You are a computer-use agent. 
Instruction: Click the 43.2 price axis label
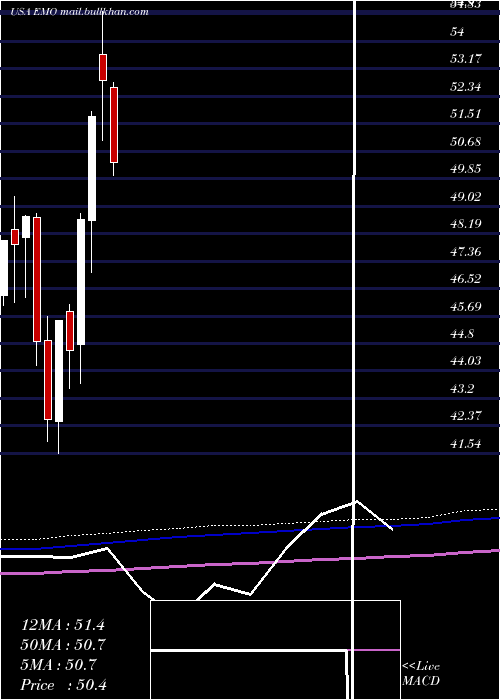point(462,389)
